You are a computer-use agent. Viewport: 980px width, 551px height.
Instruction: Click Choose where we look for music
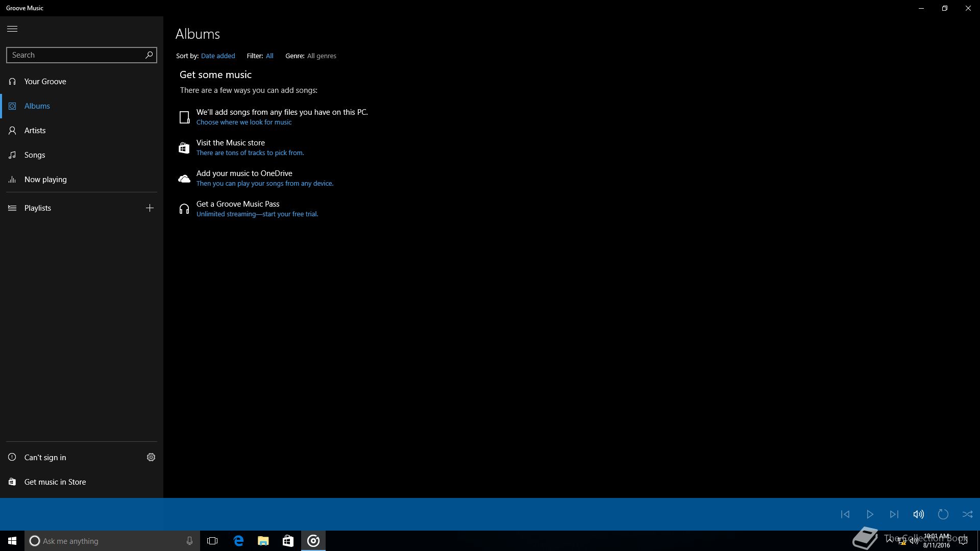(x=244, y=122)
